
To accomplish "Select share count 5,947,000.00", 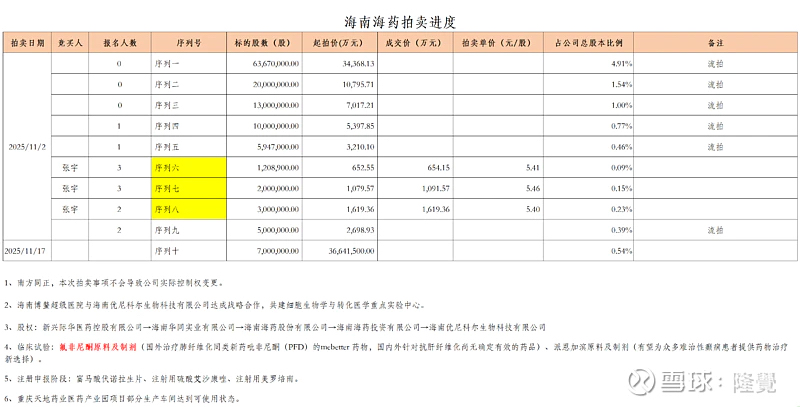I will pos(278,147).
